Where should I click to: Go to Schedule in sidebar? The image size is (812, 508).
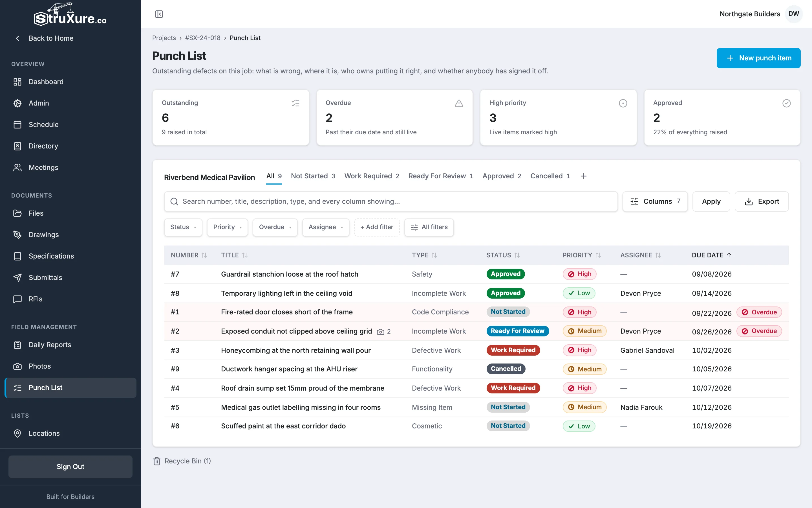(70, 125)
